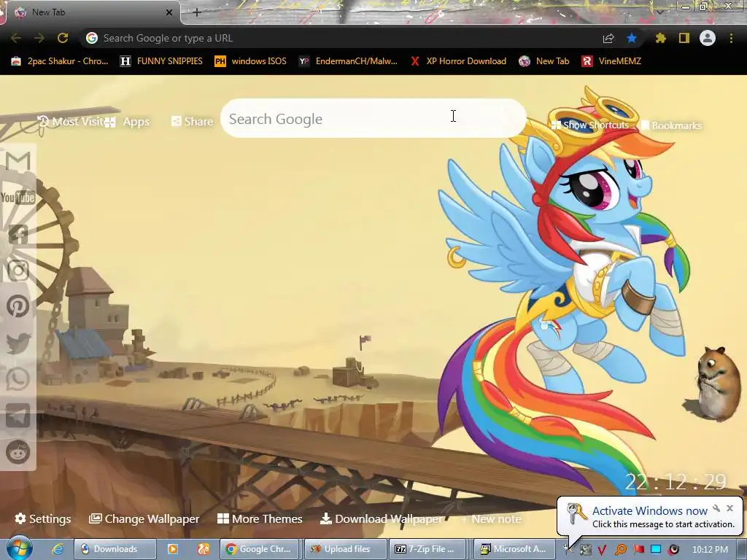Open the UC Browser taskbar icon
Screen dimensions: 747x560
204,549
